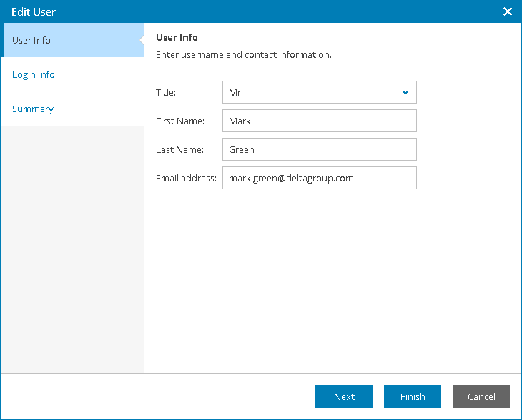Click the "Title:" field label
This screenshot has width=522, height=420.
click(166, 92)
